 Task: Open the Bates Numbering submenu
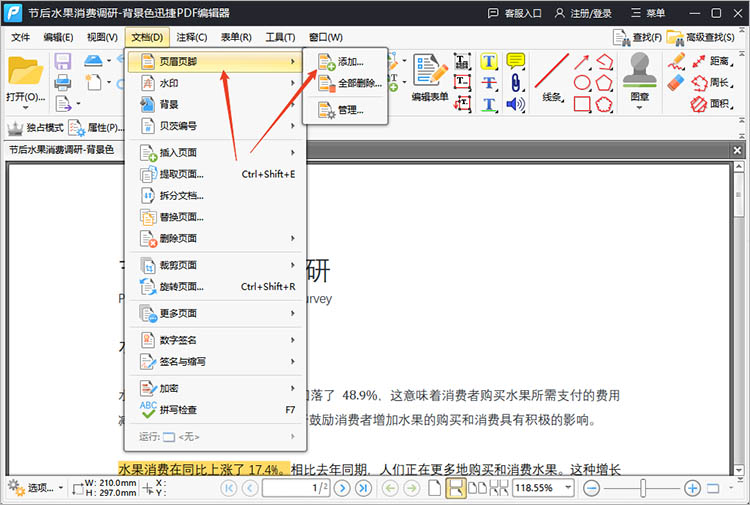point(216,126)
